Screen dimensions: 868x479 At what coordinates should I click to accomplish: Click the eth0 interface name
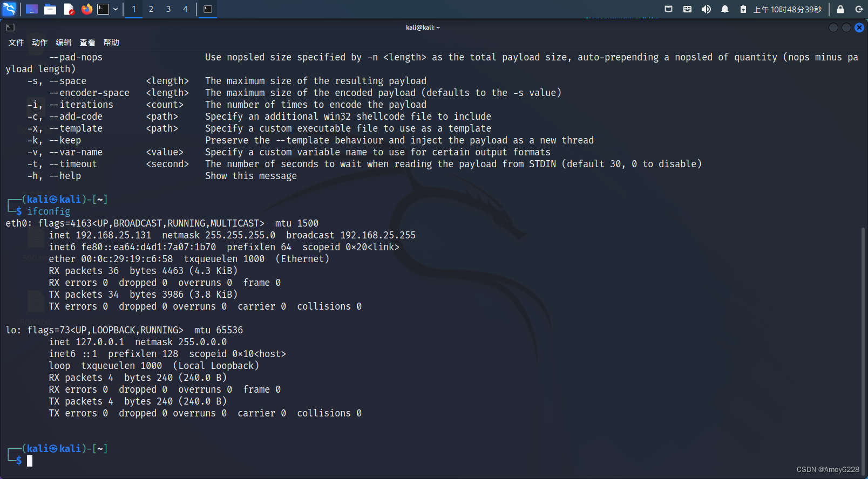pyautogui.click(x=16, y=223)
